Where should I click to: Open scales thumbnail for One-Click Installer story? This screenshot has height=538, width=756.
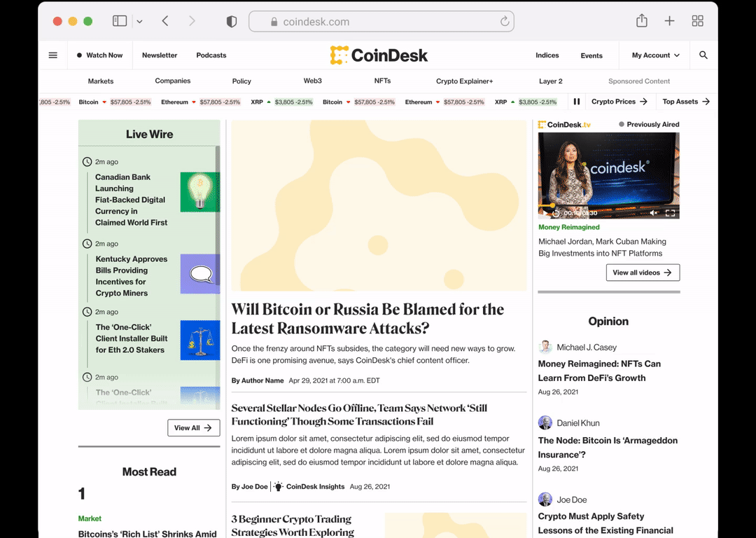199,340
